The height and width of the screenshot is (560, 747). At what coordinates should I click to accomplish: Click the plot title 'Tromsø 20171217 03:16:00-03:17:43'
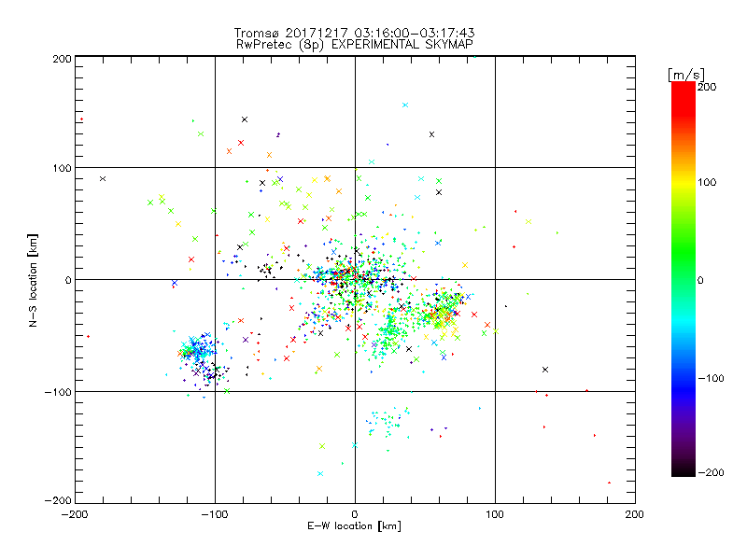354,33
